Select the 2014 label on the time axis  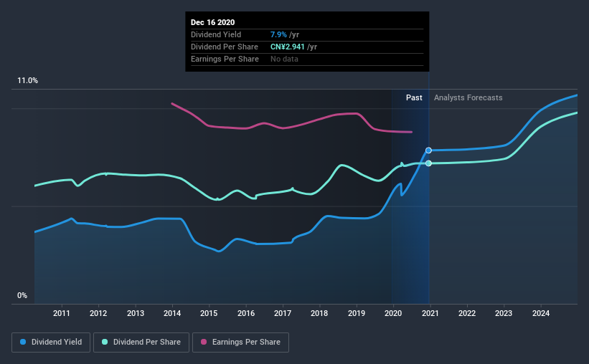172,313
